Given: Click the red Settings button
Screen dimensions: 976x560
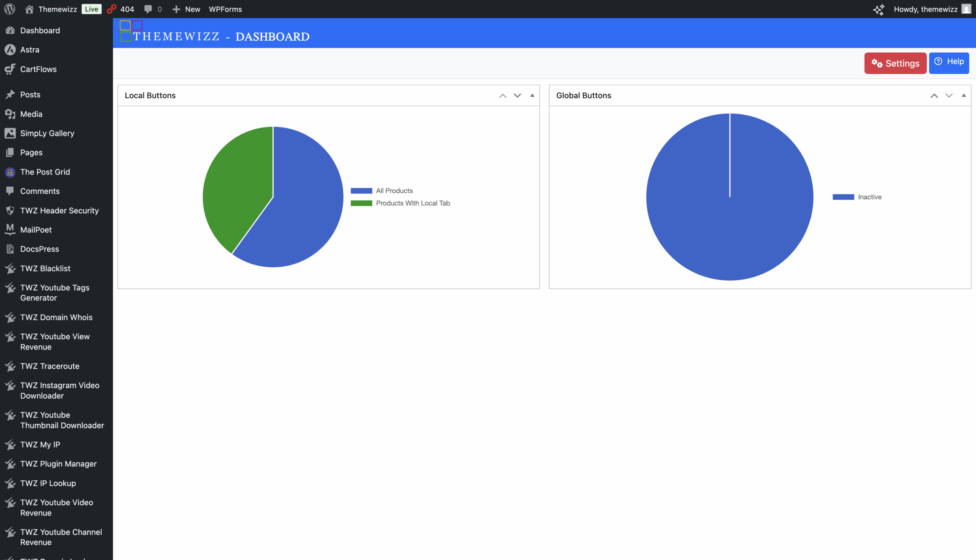Looking at the screenshot, I should [x=895, y=63].
